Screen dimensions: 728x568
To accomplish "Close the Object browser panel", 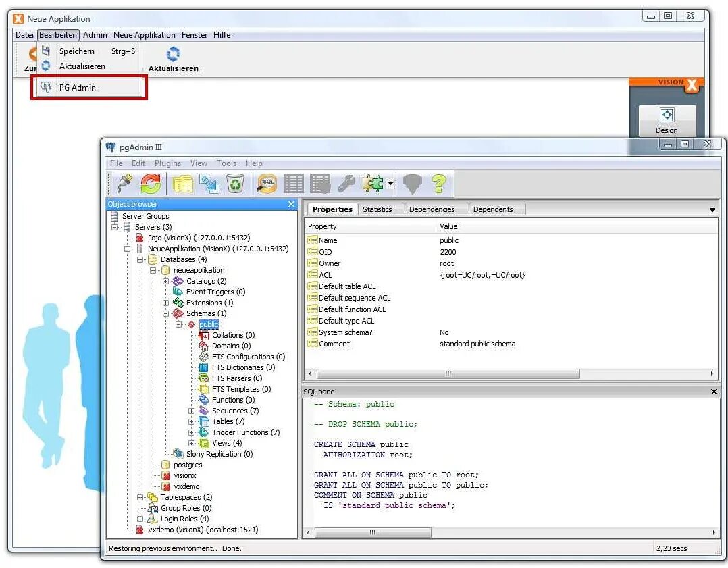I will click(x=291, y=204).
